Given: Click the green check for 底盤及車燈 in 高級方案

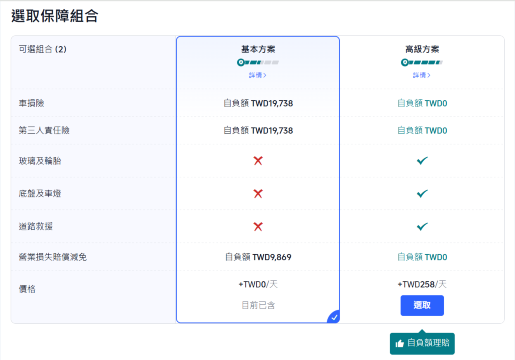Looking at the screenshot, I should pos(422,194).
